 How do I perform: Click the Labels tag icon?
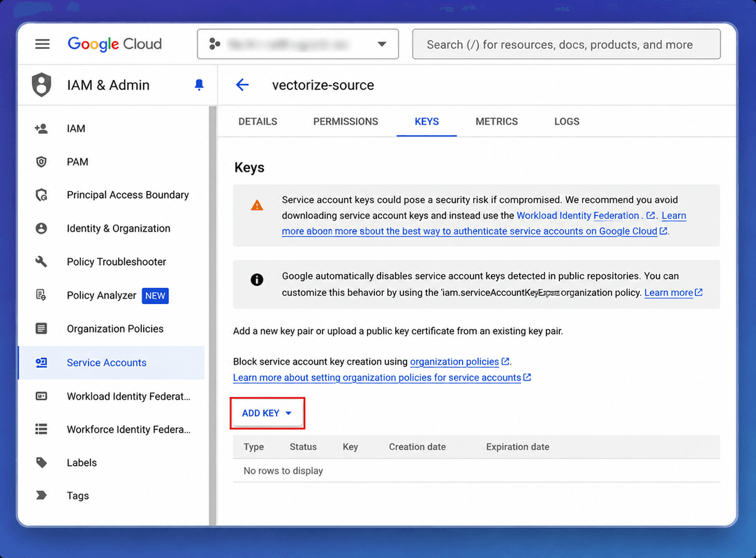pyautogui.click(x=41, y=462)
